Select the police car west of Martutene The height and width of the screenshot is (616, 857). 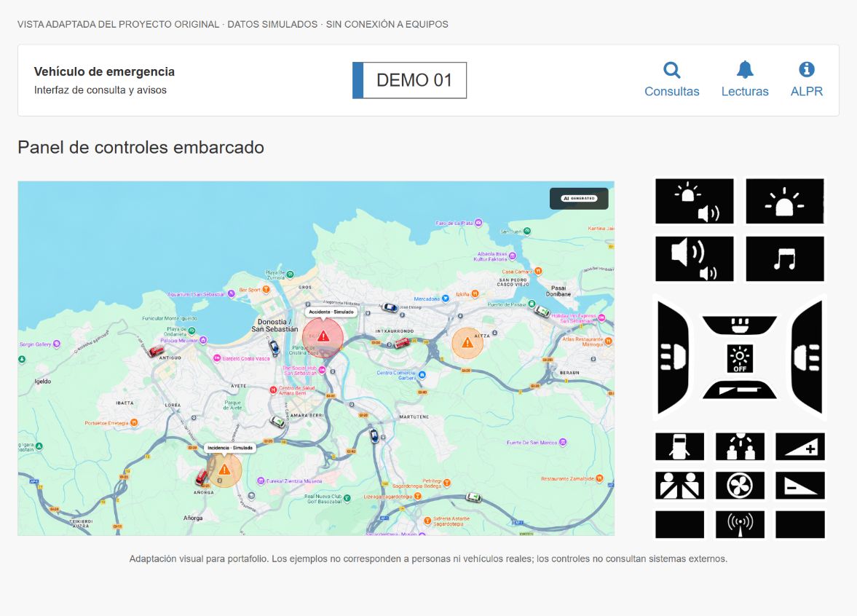374,435
